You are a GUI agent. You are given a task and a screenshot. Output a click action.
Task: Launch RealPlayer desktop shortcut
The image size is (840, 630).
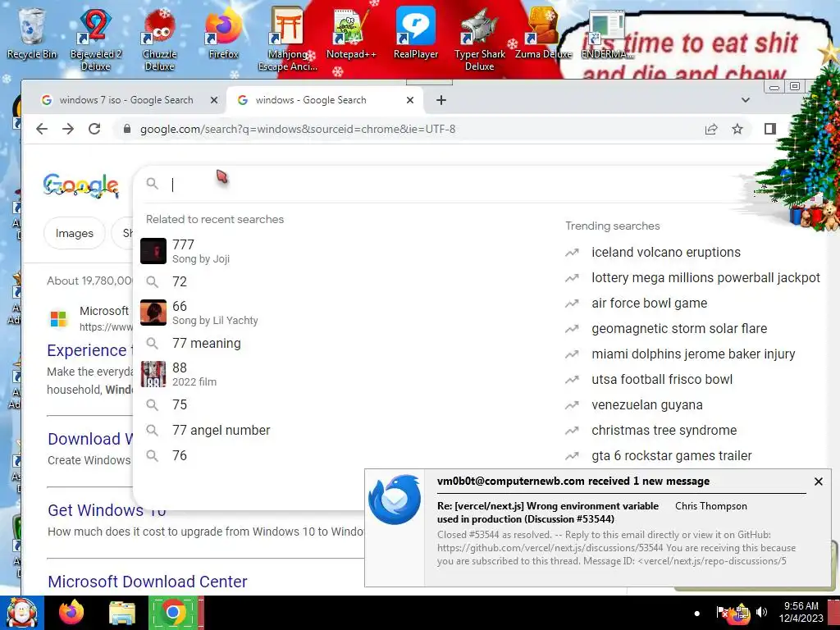[415, 33]
